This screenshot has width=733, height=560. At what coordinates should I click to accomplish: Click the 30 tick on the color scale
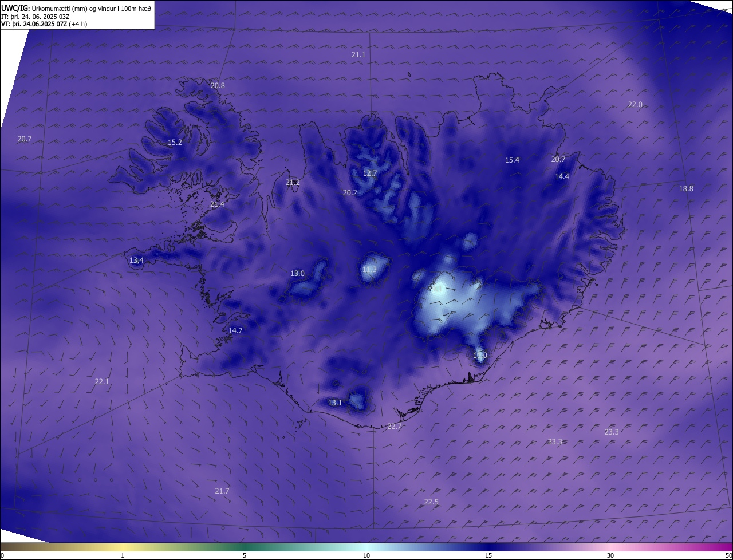[610, 555]
